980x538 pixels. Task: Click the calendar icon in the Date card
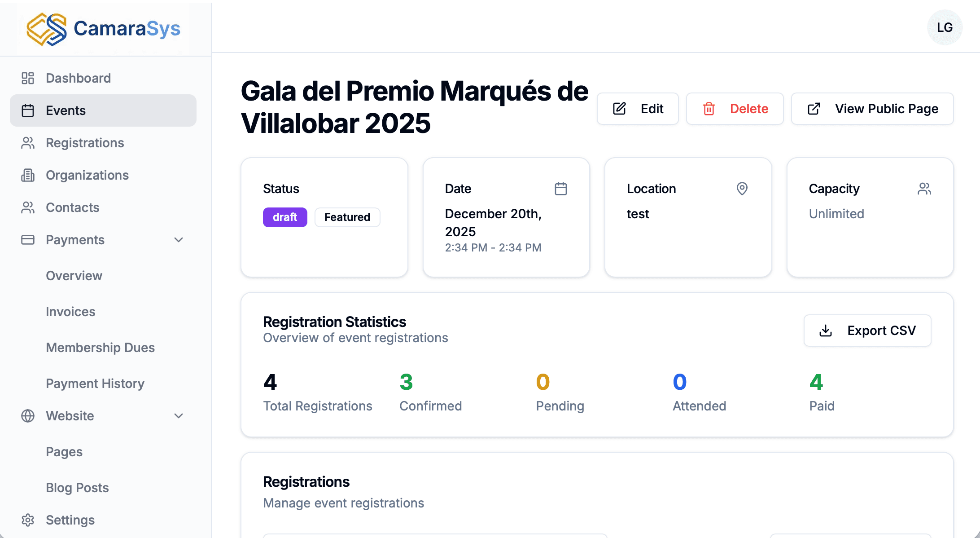tap(561, 189)
